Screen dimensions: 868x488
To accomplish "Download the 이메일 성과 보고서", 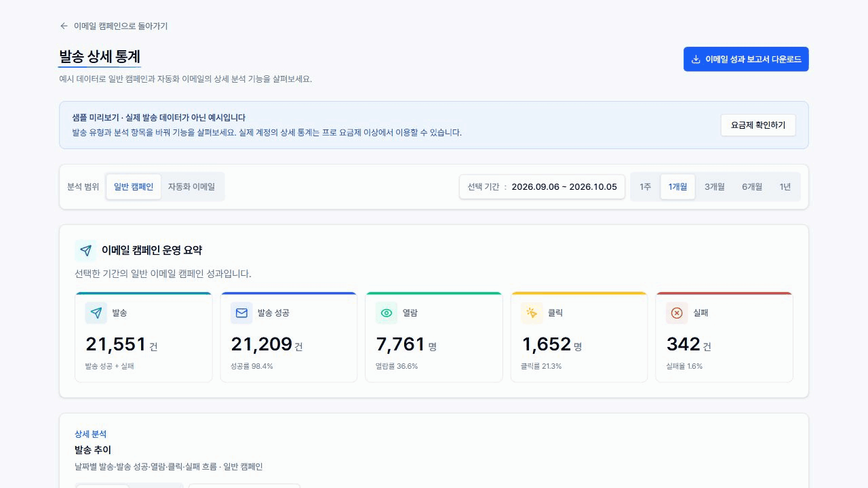I will pyautogui.click(x=746, y=60).
